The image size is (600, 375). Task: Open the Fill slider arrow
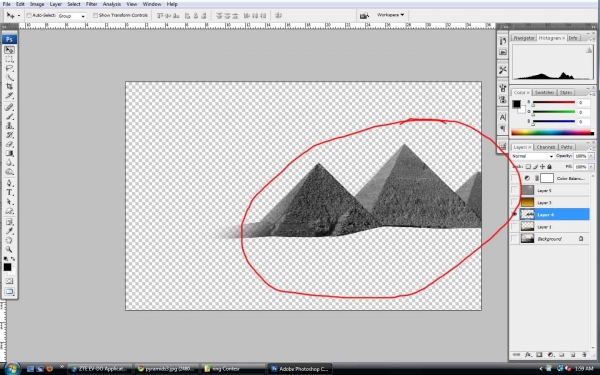click(592, 167)
